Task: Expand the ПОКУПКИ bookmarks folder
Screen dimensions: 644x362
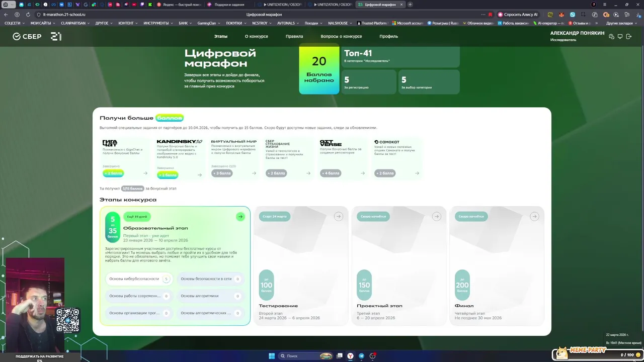Action: pyautogui.click(x=235, y=23)
